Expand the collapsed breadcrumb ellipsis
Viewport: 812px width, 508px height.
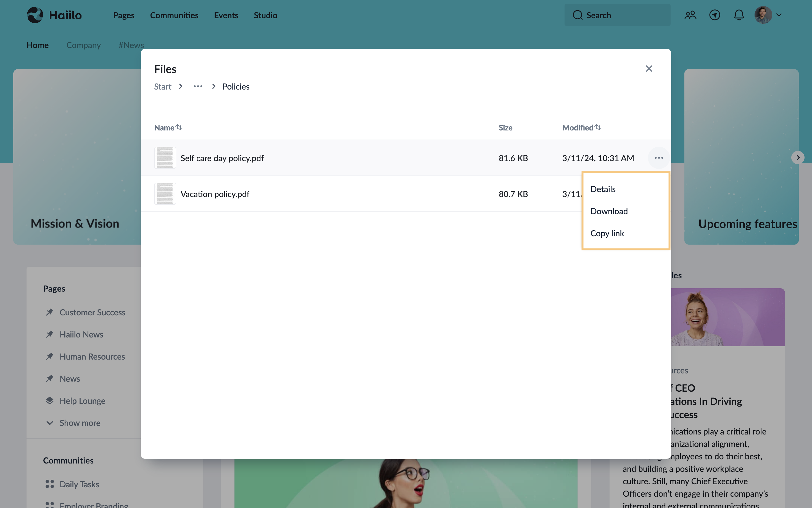coord(198,86)
